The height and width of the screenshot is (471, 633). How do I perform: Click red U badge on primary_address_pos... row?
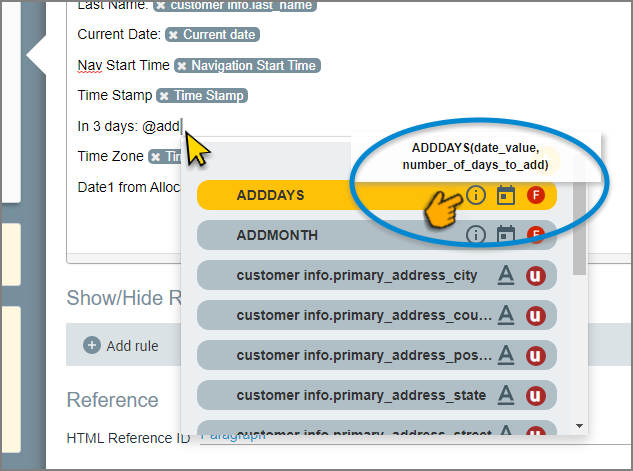pyautogui.click(x=536, y=356)
